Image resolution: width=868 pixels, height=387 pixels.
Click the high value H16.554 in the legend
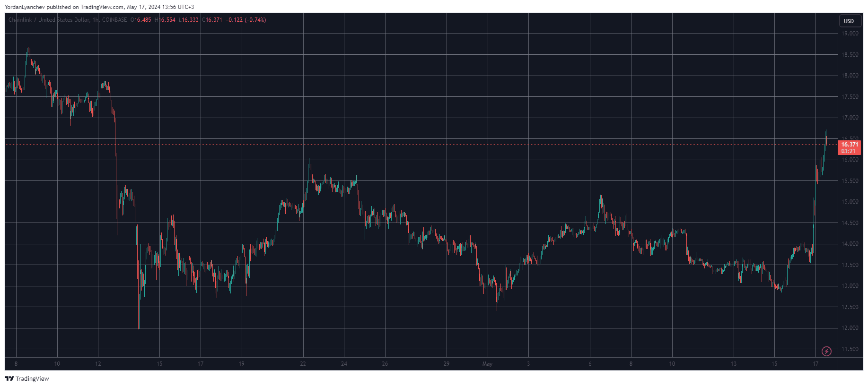click(165, 20)
